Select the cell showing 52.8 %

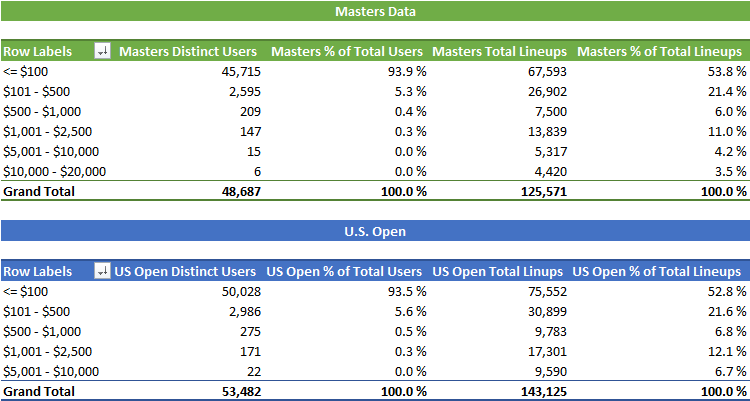727,292
